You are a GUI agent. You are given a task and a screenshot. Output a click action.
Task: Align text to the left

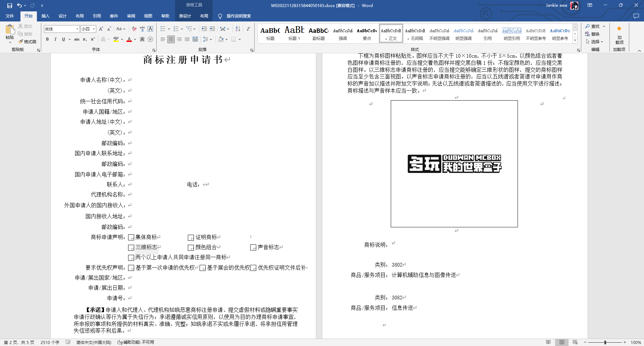[x=163, y=39]
